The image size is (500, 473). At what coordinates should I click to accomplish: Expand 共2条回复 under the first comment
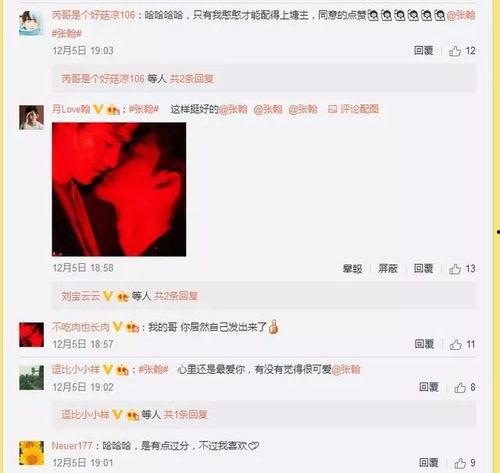pos(192,79)
